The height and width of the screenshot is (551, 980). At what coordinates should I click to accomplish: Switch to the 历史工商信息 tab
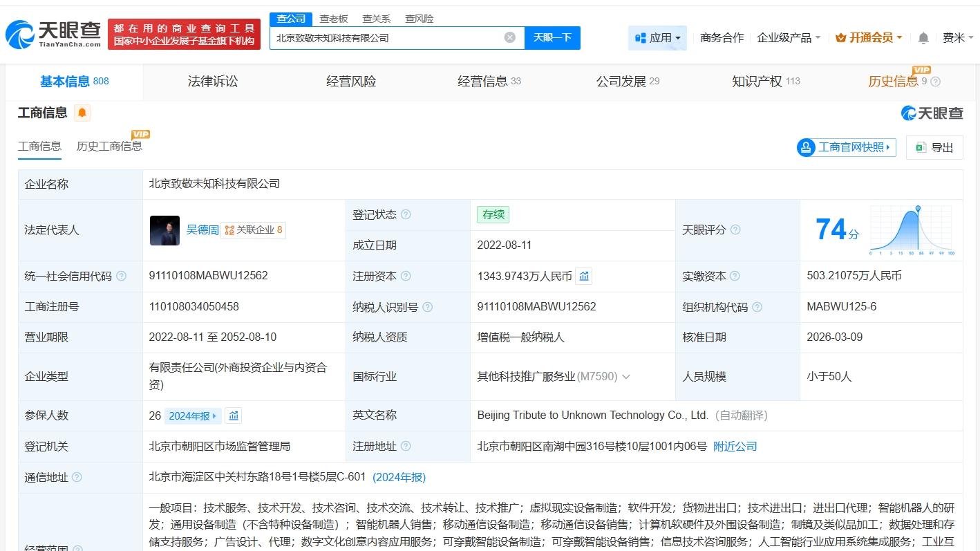point(109,147)
